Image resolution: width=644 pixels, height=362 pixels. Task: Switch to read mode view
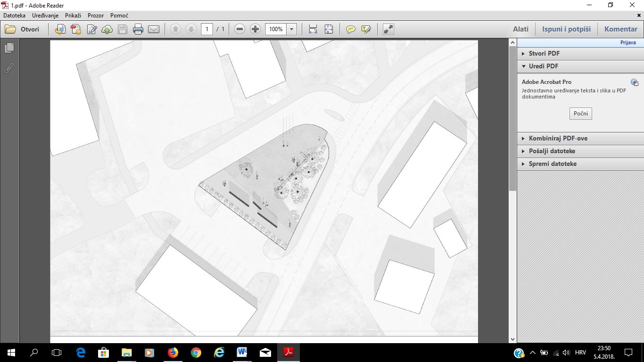[x=388, y=29]
